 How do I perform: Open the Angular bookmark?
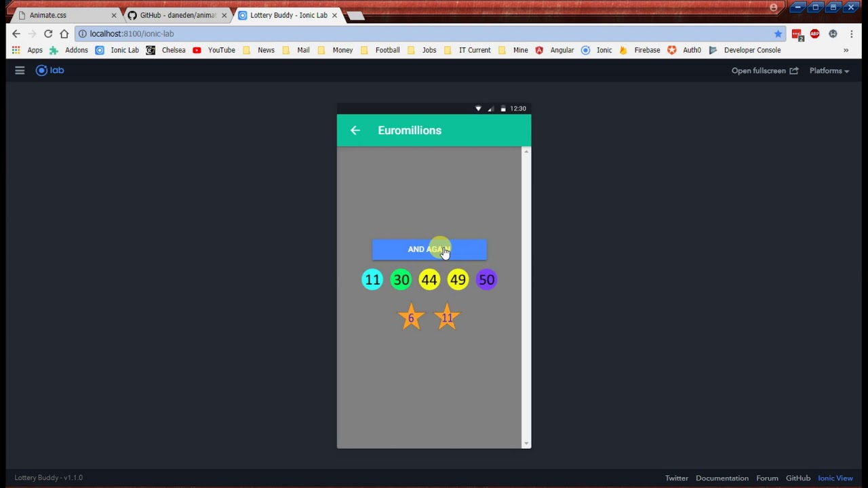555,50
